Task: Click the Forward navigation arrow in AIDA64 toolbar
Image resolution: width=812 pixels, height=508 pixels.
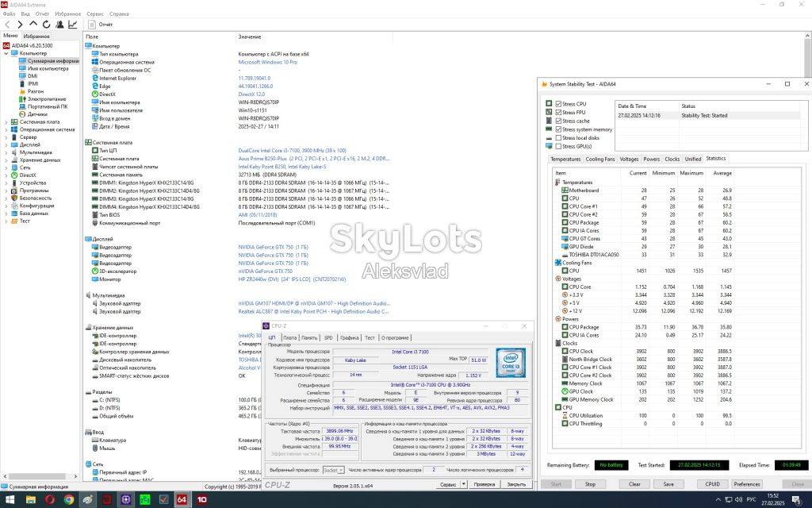Action: click(20, 25)
